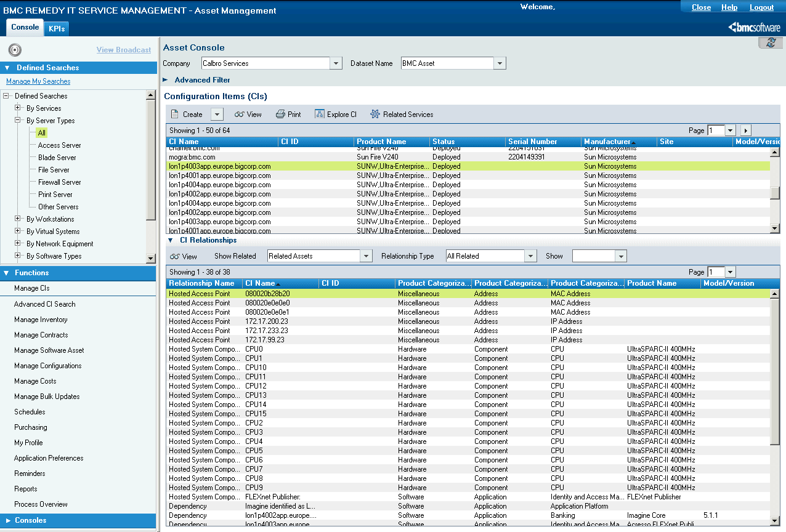Screen dimensions: 786x532
Task: Select Other Servers in the search tree
Action: coord(59,207)
